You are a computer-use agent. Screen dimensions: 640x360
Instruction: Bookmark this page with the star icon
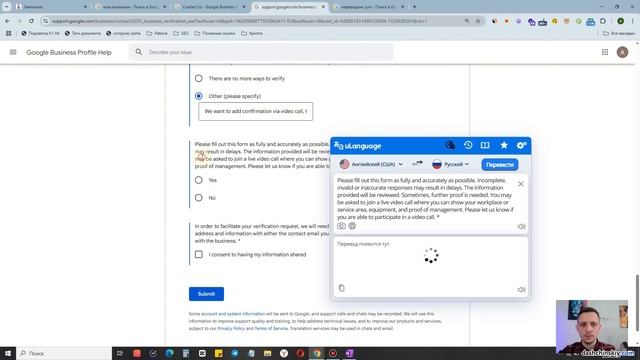(478, 21)
